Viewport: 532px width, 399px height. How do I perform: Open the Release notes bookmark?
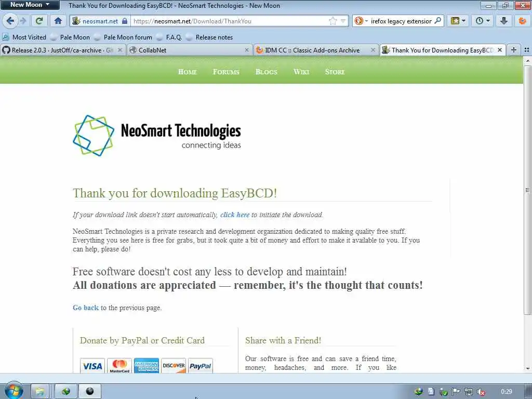click(x=210, y=37)
